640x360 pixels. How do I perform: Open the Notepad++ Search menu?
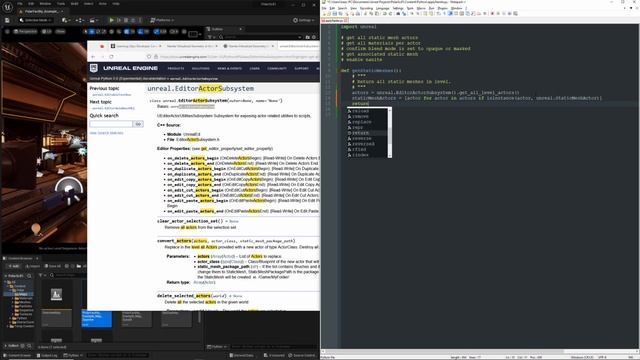(342, 8)
